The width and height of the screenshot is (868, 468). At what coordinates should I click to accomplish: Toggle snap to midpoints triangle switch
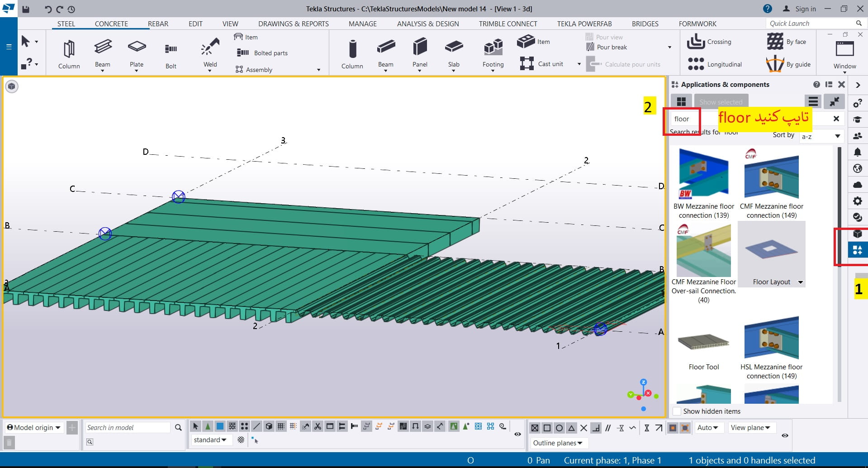tap(571, 428)
